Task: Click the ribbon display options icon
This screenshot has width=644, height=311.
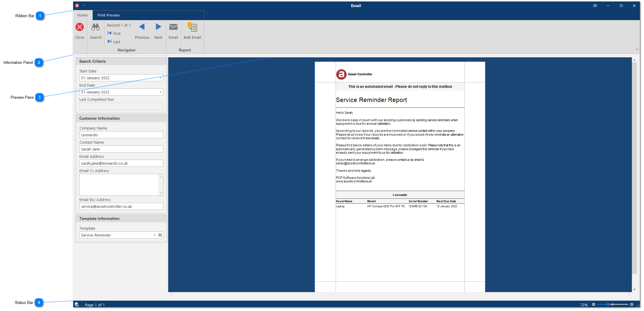Action: click(x=595, y=6)
